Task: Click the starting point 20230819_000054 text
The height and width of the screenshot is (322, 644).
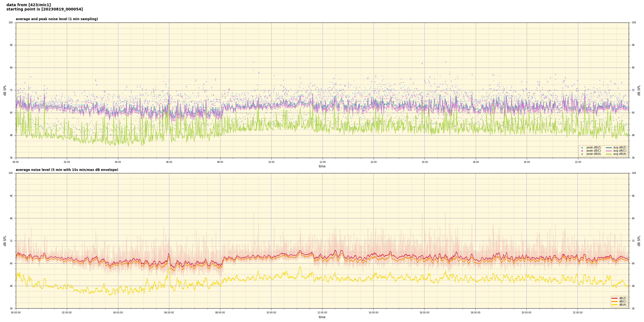Action: click(45, 9)
